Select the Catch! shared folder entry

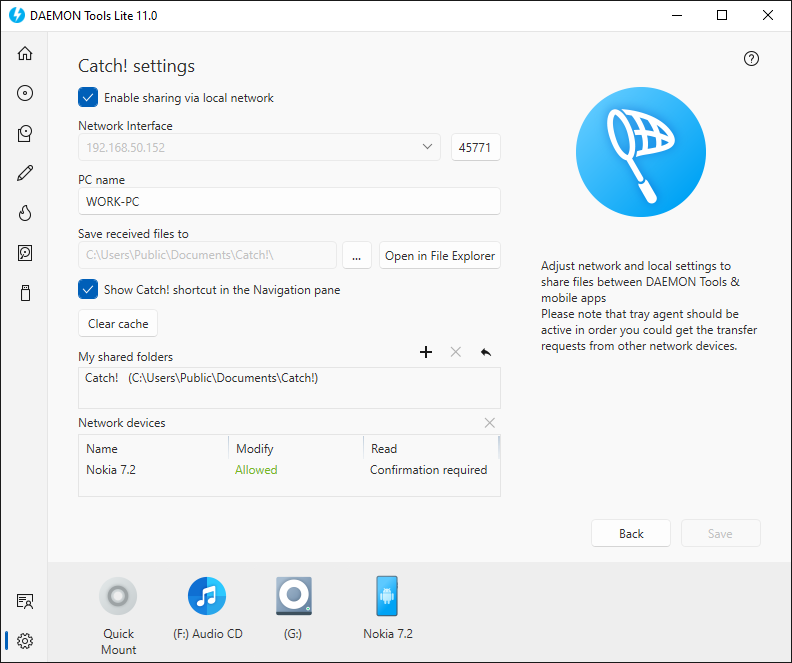(x=289, y=378)
